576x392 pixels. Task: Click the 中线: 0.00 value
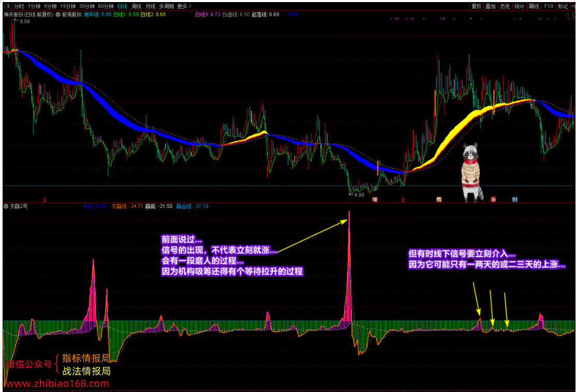94,206
